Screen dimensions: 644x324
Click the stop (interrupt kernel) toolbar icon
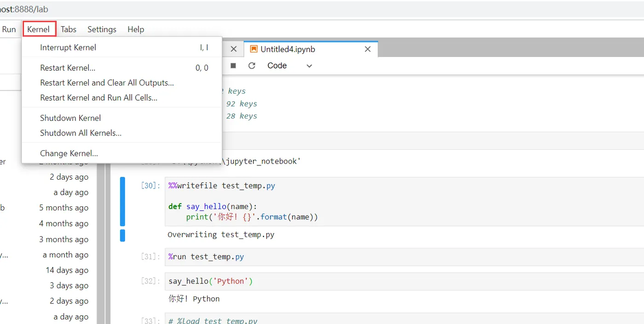(x=233, y=66)
